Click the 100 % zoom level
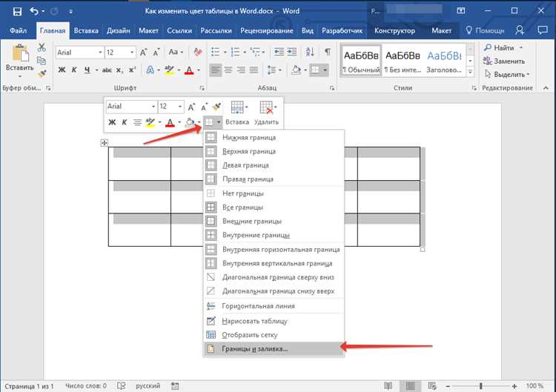Screen dimensions: 556x392 pyautogui.click(x=534, y=385)
